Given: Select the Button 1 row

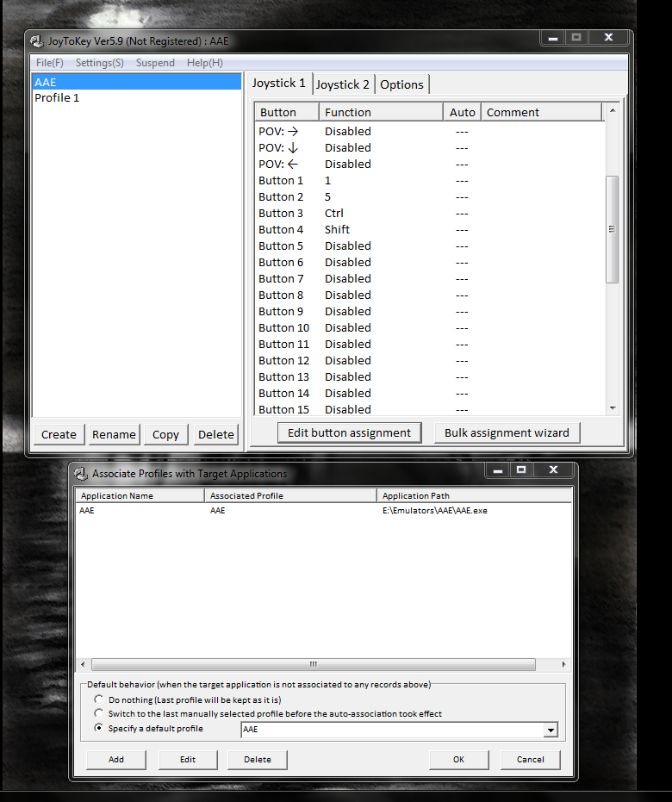Looking at the screenshot, I should [x=430, y=181].
